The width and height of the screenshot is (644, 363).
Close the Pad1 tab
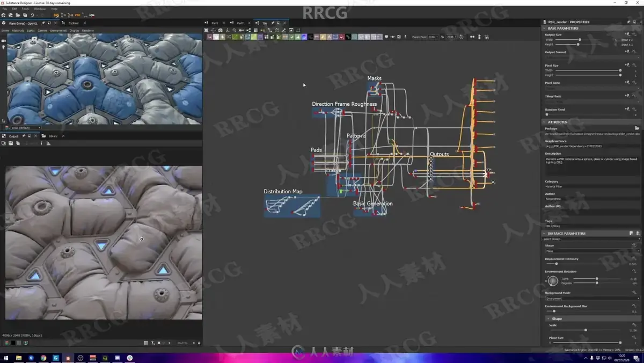[x=223, y=23]
